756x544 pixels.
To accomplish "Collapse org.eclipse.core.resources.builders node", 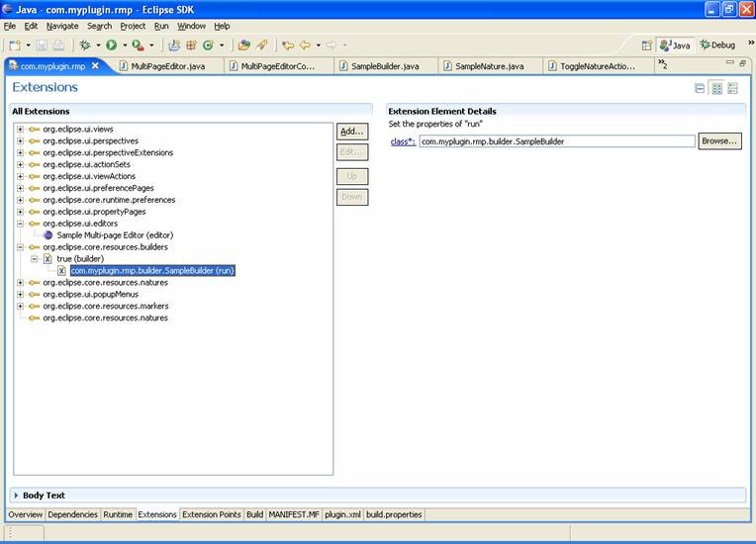I will 20,247.
